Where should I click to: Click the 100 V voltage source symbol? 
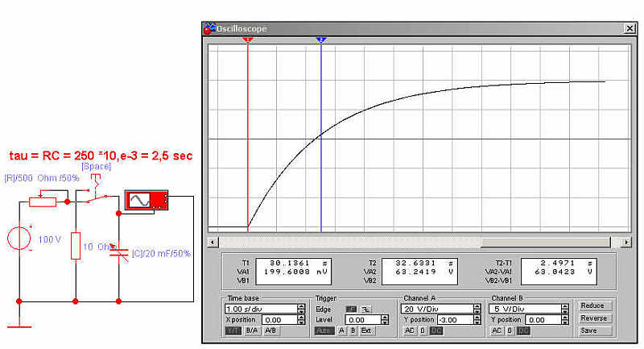19,241
